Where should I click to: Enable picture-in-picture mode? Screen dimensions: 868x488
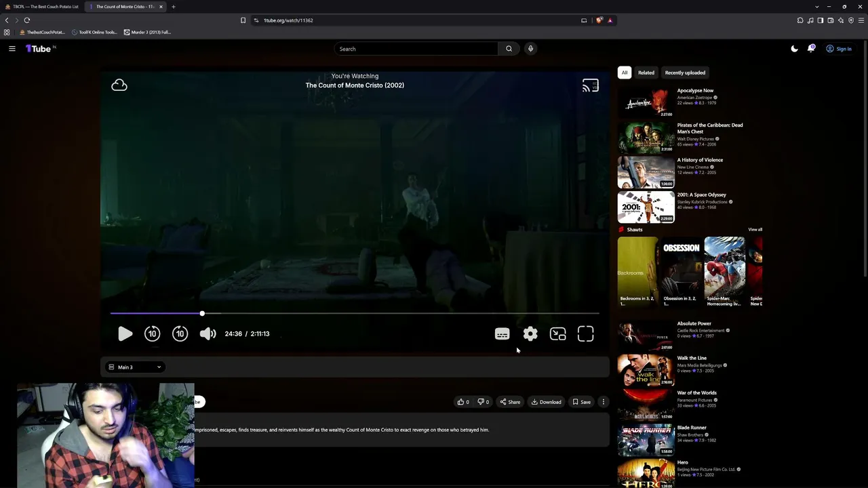click(x=558, y=333)
